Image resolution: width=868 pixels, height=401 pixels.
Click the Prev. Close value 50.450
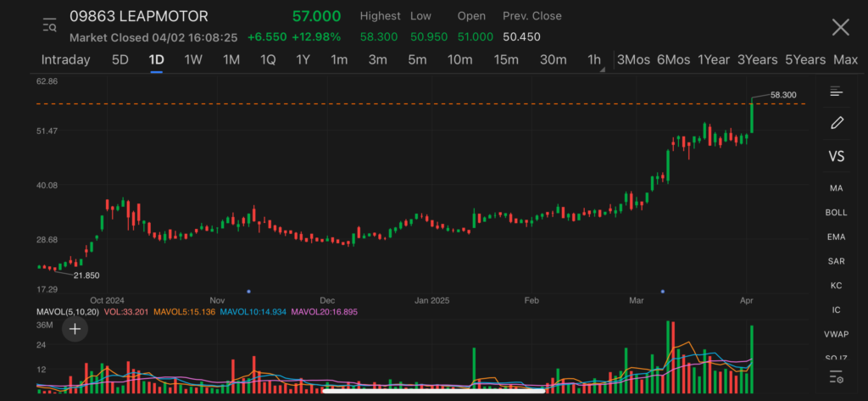pos(521,37)
